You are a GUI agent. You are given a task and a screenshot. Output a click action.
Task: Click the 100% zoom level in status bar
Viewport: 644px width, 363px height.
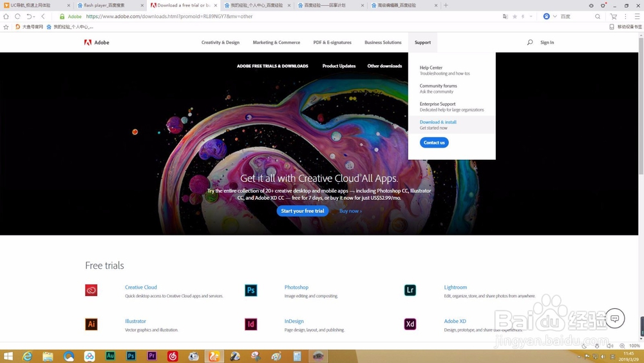coord(634,346)
